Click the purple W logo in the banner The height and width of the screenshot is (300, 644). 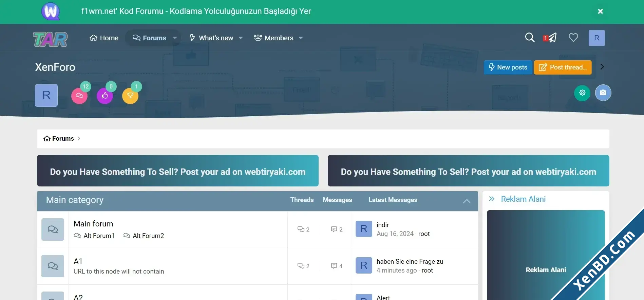click(51, 11)
